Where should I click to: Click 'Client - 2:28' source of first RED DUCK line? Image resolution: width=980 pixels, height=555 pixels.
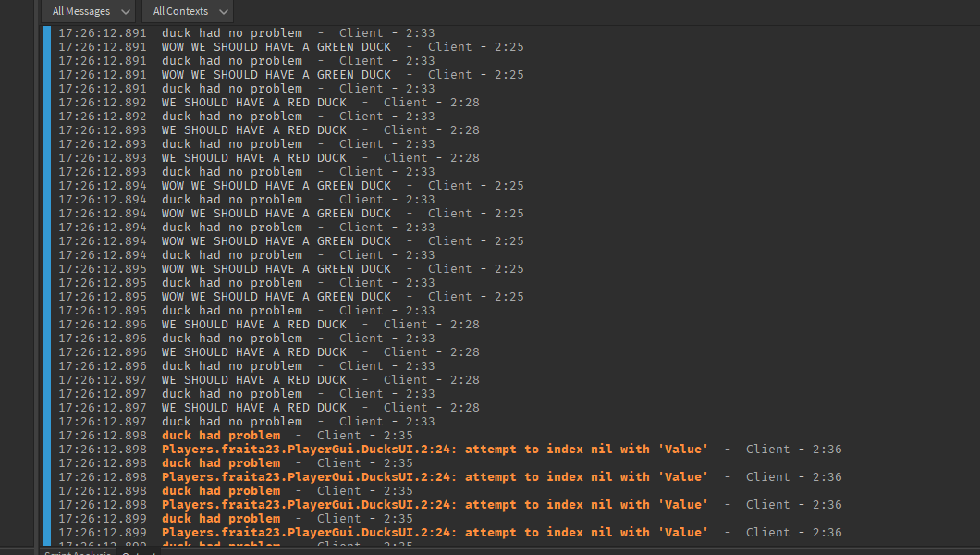[431, 103]
